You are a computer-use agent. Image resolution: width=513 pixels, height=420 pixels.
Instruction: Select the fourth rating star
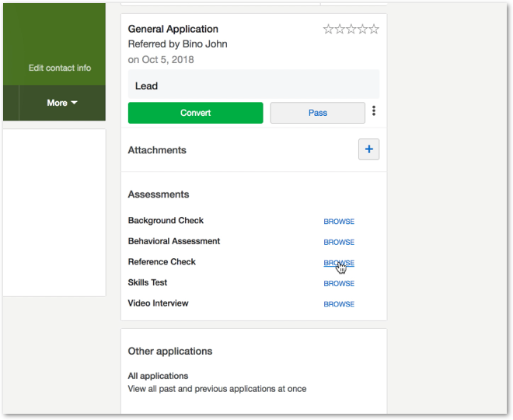pyautogui.click(x=362, y=30)
